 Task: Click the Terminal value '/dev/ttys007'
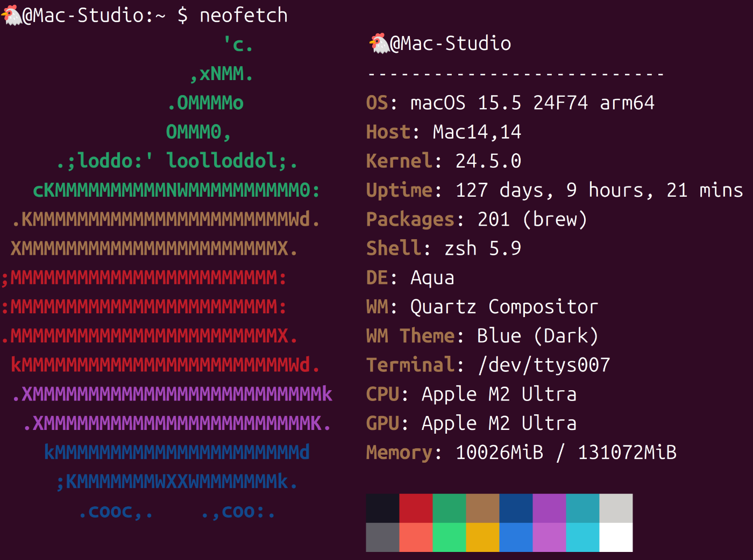(544, 365)
